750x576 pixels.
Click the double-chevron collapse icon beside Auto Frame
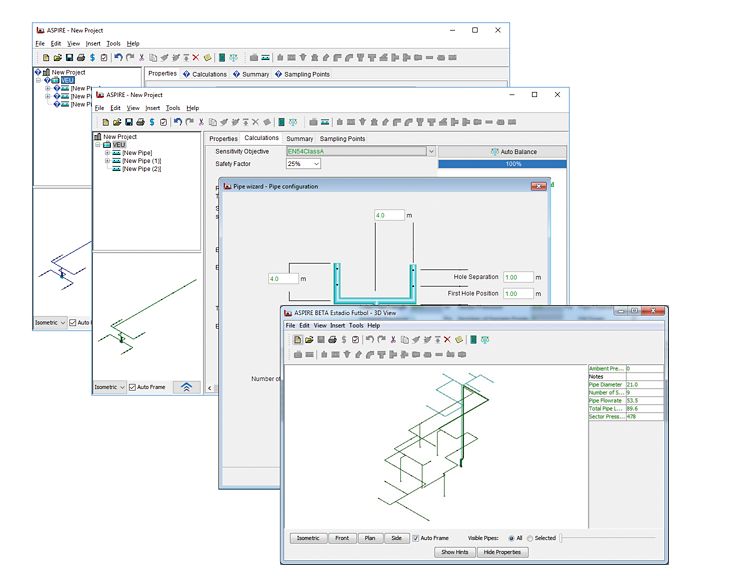tap(186, 387)
